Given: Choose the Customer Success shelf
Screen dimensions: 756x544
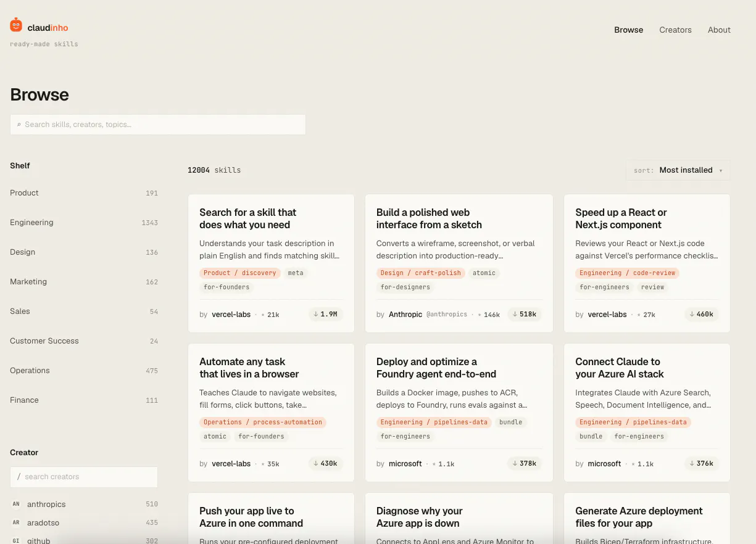Looking at the screenshot, I should pos(84,341).
